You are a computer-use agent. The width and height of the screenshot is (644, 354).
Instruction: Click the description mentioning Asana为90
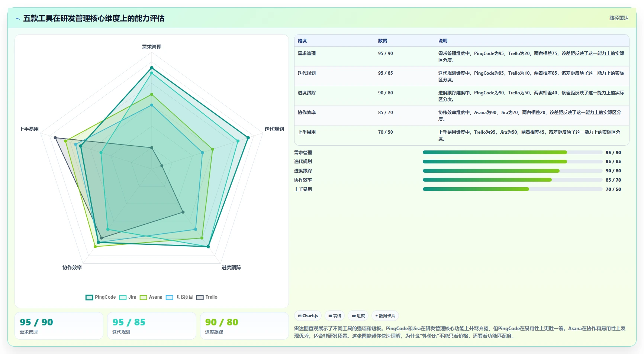530,116
